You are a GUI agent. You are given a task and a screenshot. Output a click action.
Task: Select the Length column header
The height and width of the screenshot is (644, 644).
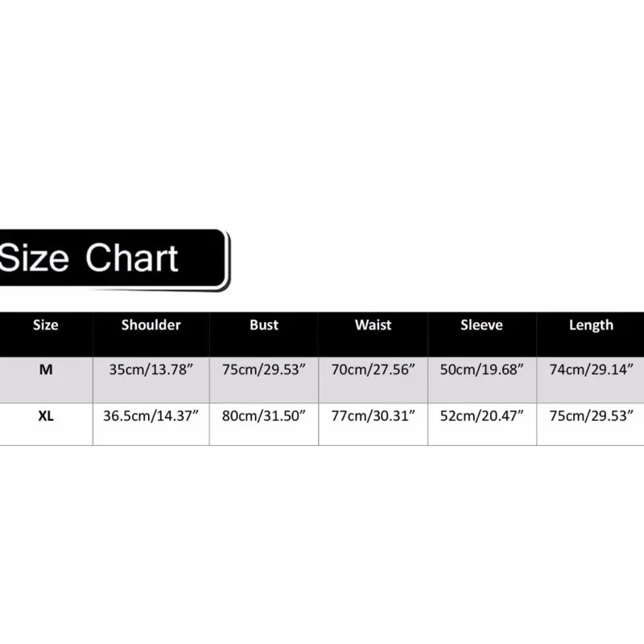coord(591,325)
